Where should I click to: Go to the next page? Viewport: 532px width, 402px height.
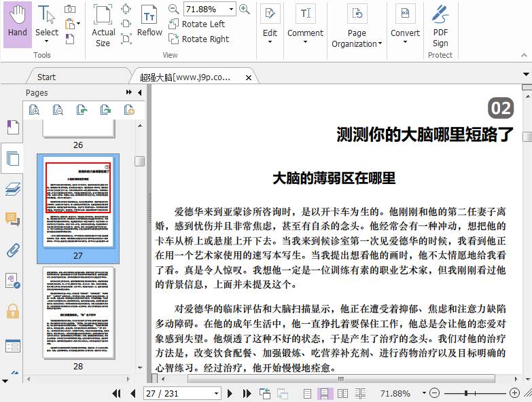230,393
